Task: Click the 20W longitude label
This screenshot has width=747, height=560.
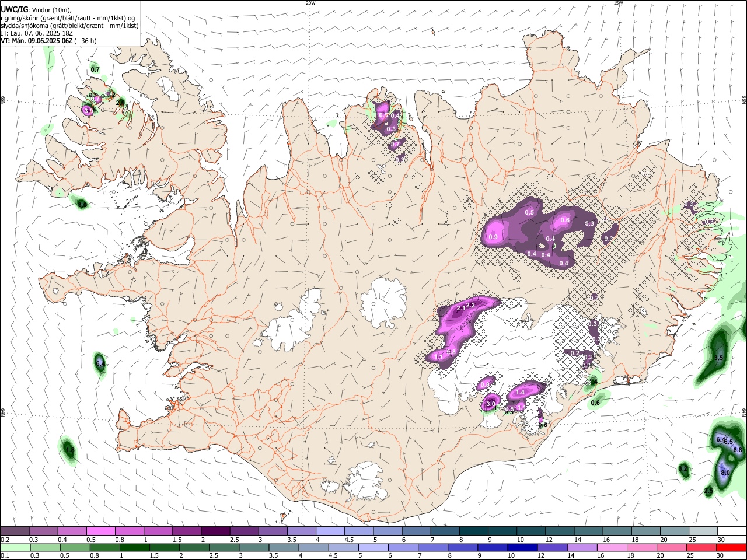Action: click(310, 3)
